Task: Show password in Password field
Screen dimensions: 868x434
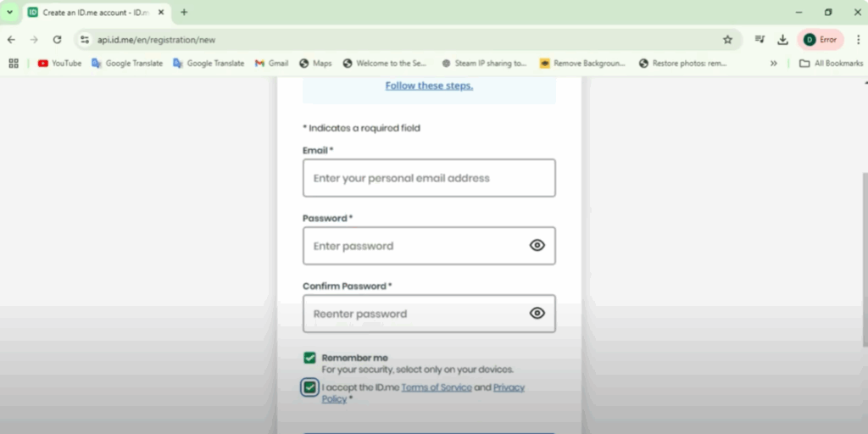Action: [x=537, y=245]
